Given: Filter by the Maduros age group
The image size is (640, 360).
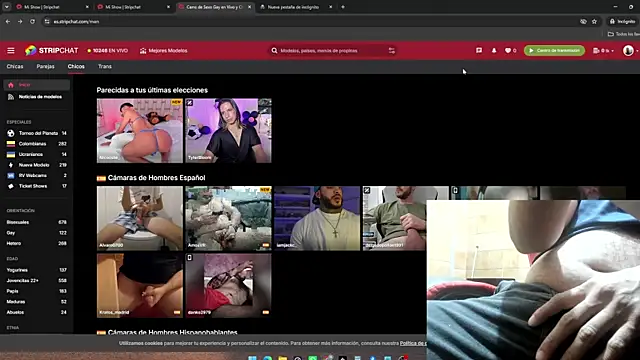Looking at the screenshot, I should (x=37, y=302).
